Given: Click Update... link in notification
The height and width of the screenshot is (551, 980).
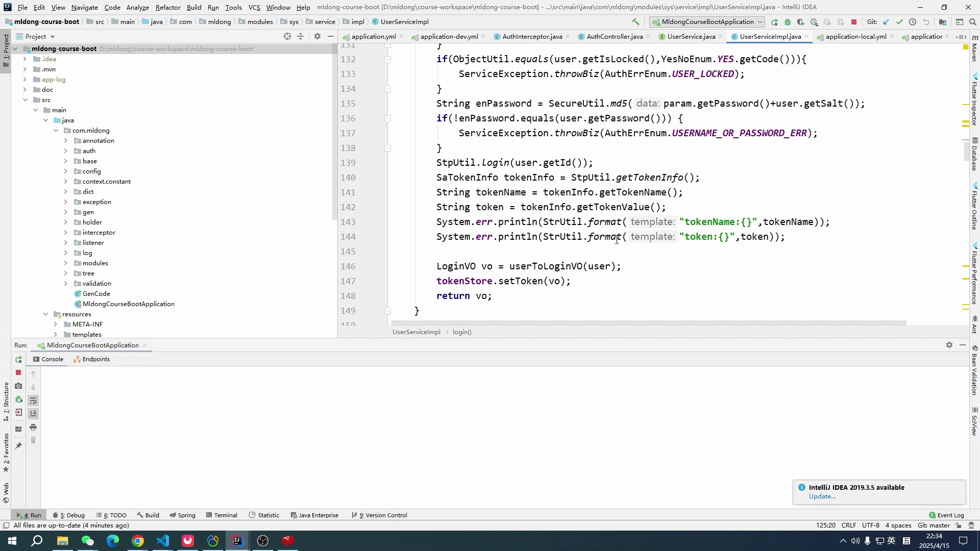Looking at the screenshot, I should 822,496.
